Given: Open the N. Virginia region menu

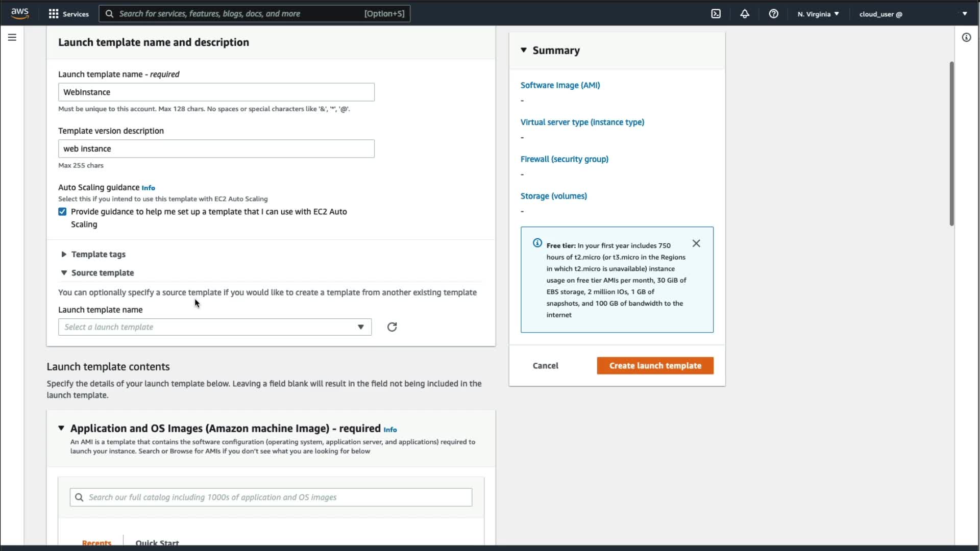Looking at the screenshot, I should click(818, 14).
